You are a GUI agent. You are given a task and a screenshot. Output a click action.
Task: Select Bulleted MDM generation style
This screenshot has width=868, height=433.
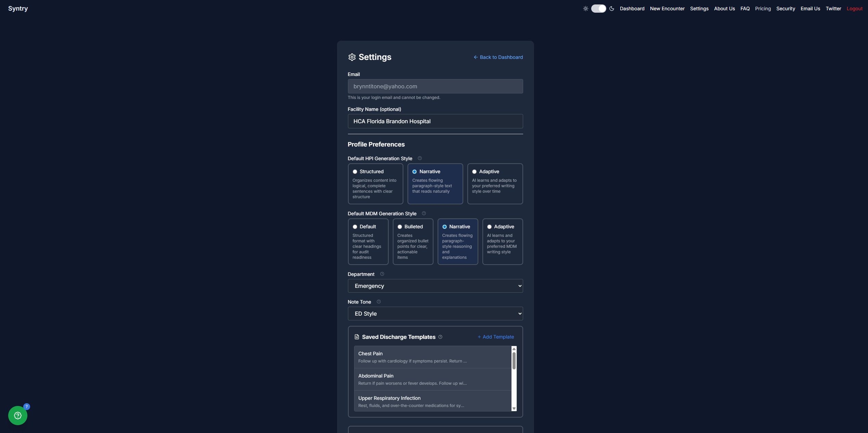tap(413, 242)
